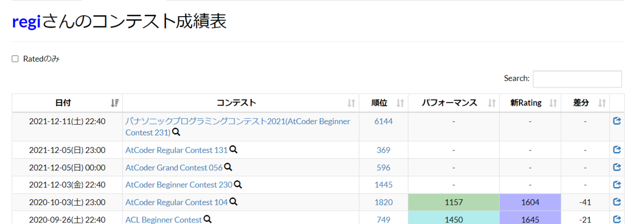Open magnifier icon next to AtCoder Regular Contest 104
This screenshot has width=644, height=224.
pos(233,202)
